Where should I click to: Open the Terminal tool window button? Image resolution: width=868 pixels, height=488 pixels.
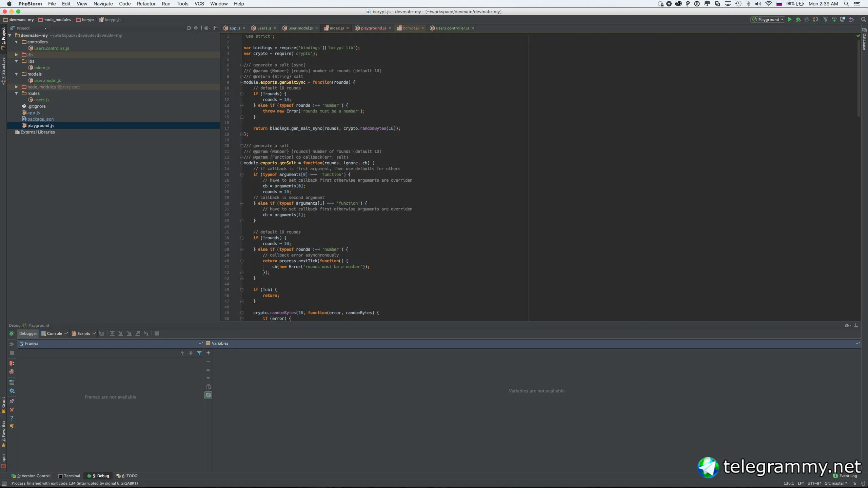tap(69, 476)
